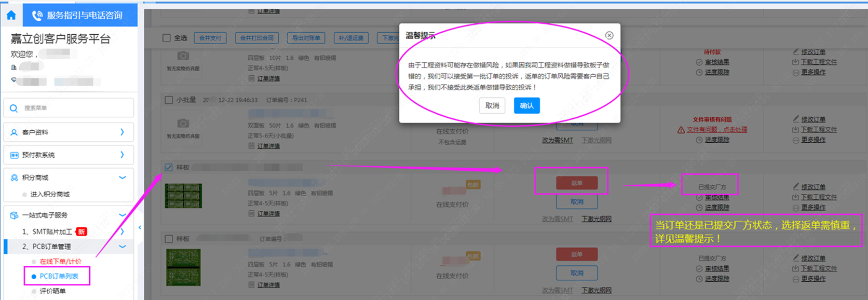Viewport: 868px width, 300px height.
Task: Collapse 2、PCB订单管理 chevron
Action: point(123,247)
